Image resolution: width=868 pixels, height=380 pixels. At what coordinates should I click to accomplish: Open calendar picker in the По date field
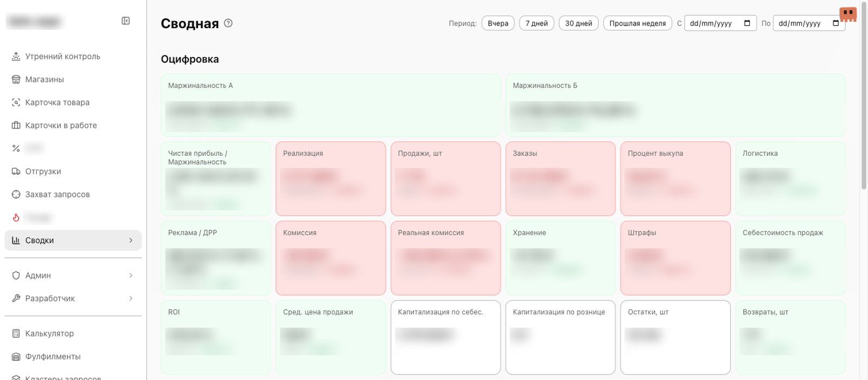point(835,23)
